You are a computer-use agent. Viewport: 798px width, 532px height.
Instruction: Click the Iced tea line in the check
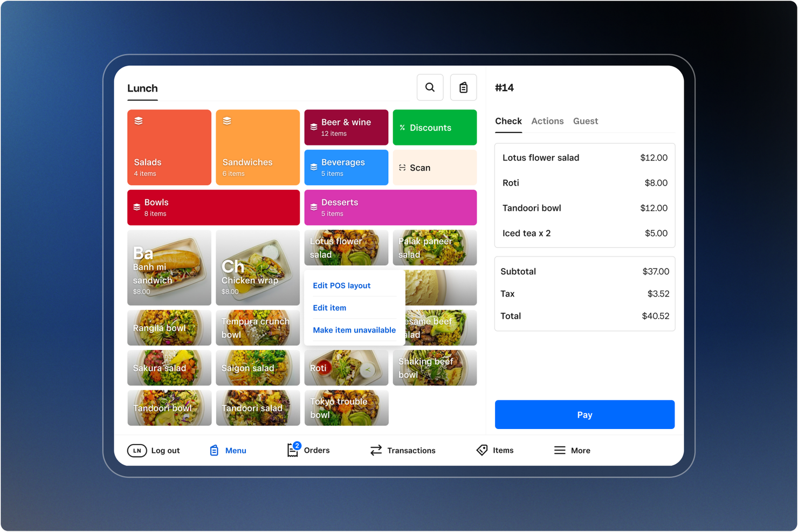tap(584, 233)
